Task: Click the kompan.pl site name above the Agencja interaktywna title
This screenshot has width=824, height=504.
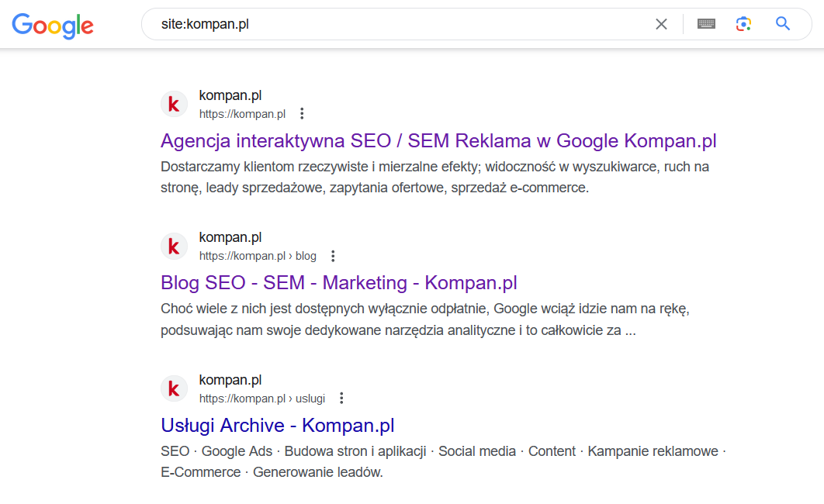Action: click(x=230, y=95)
